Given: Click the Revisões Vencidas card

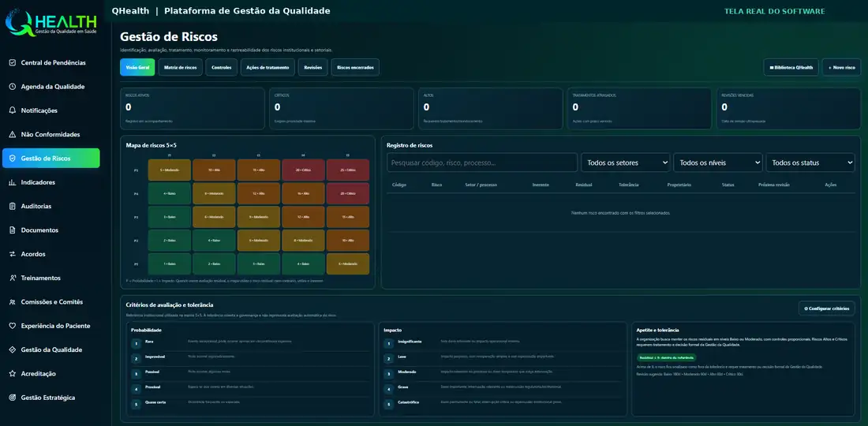Looking at the screenshot, I should (x=788, y=108).
